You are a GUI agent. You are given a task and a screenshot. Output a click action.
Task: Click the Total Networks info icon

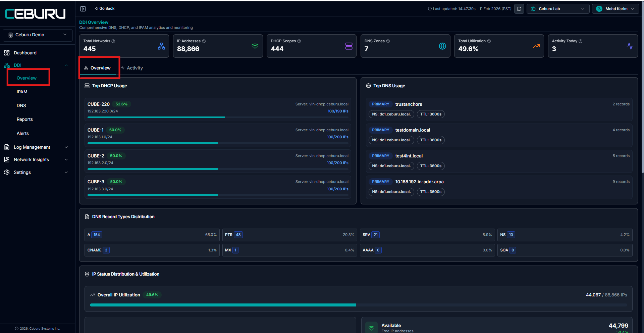click(113, 41)
